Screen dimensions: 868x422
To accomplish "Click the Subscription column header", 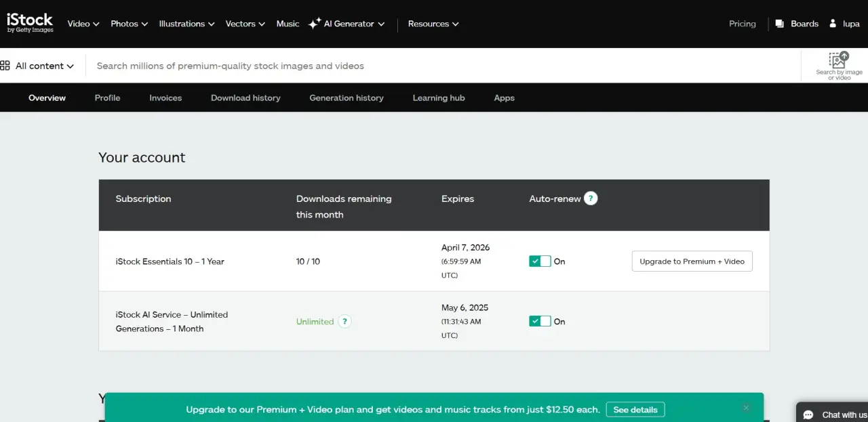I will [143, 198].
